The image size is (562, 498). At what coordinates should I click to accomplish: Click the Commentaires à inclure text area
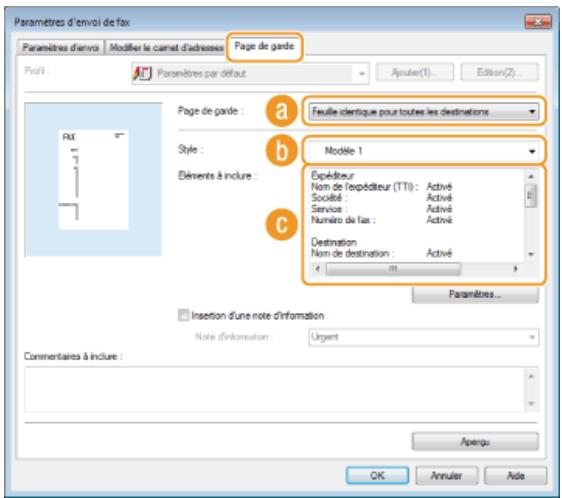pos(275,389)
